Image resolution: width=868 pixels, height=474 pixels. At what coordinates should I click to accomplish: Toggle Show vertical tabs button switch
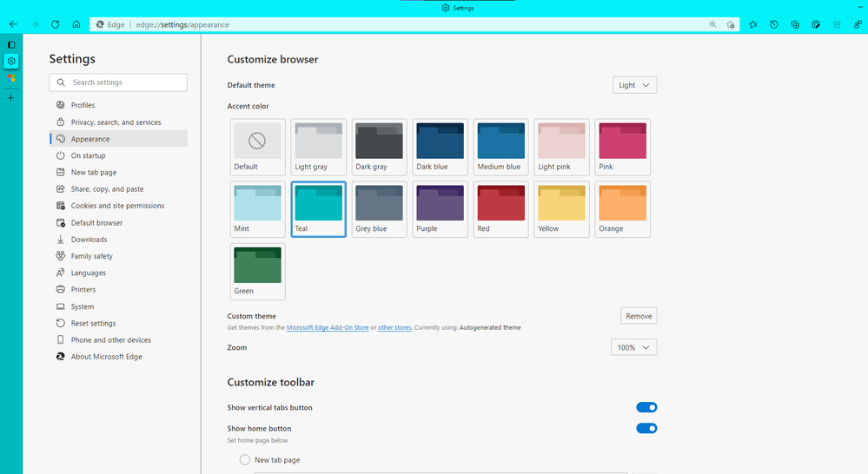click(x=646, y=408)
